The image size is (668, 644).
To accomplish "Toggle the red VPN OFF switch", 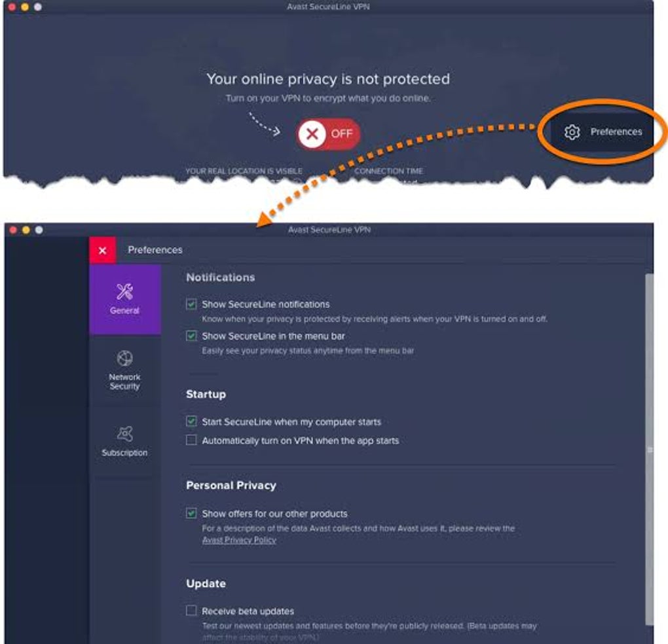I will [x=329, y=134].
